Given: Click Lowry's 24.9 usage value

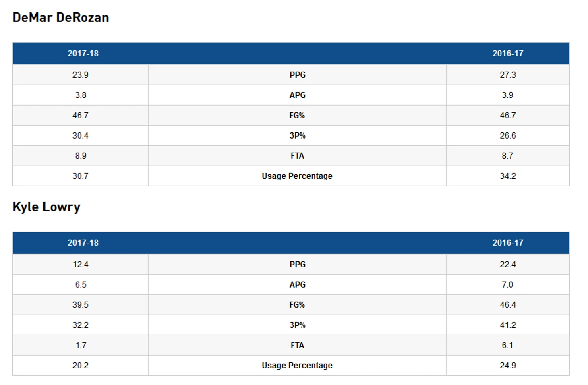Looking at the screenshot, I should click(x=508, y=366).
